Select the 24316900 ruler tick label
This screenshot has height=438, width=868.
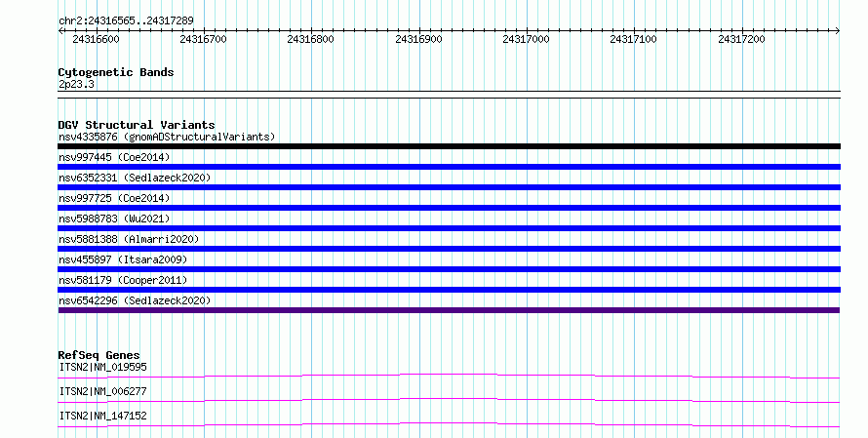pos(418,39)
